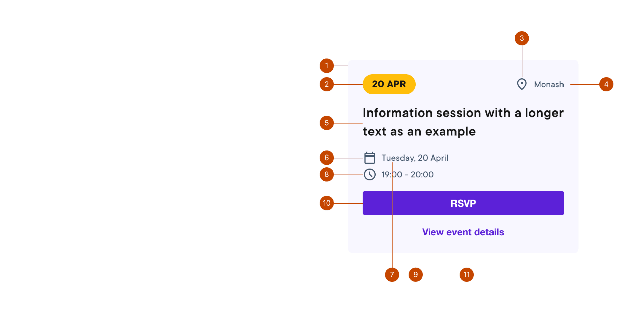Screen dimensions: 644x313
Task: Select annotation marker number 3
Action: pos(522,38)
